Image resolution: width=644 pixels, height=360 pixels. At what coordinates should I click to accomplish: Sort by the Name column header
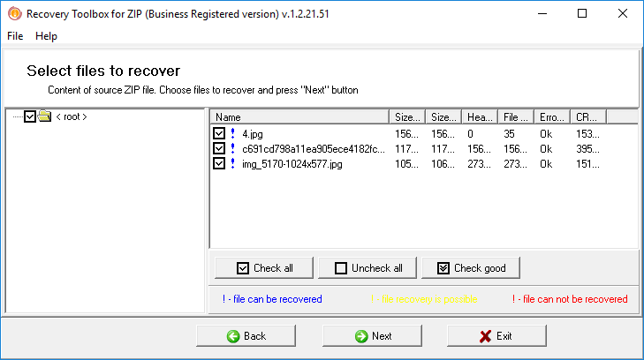coord(299,116)
